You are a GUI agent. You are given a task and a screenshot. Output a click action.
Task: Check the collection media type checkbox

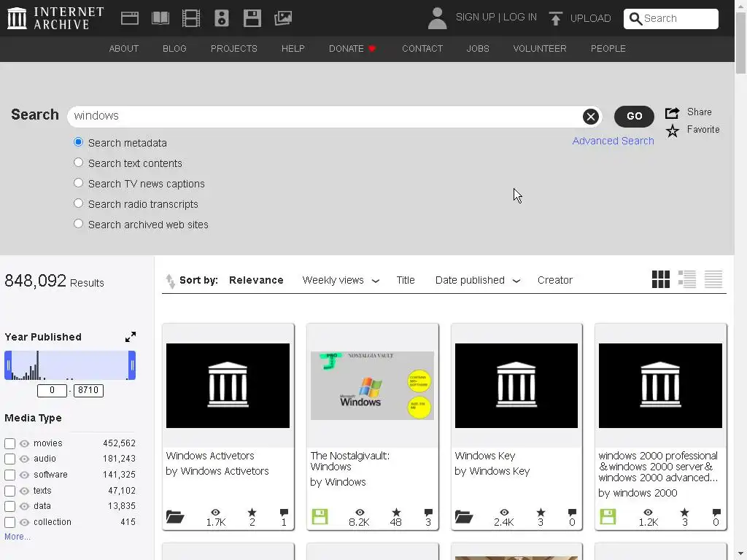(9, 522)
